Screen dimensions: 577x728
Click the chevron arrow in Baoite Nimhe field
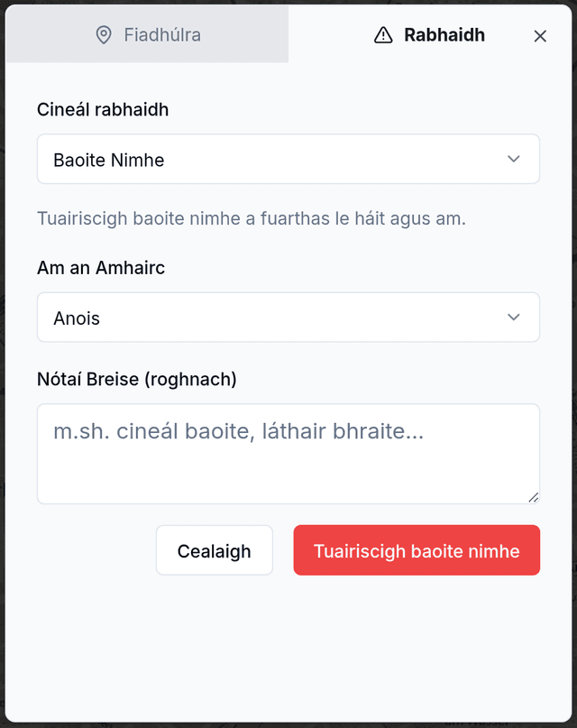pyautogui.click(x=514, y=160)
